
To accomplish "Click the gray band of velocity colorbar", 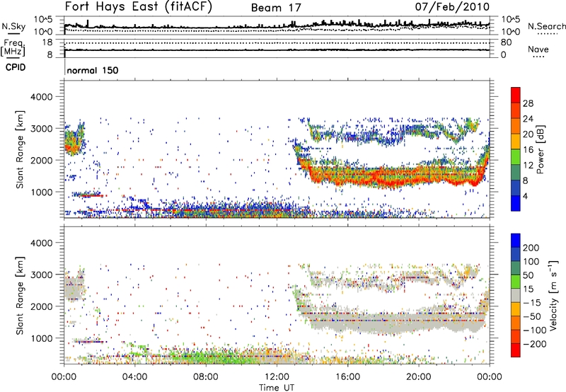I will coord(516,296).
